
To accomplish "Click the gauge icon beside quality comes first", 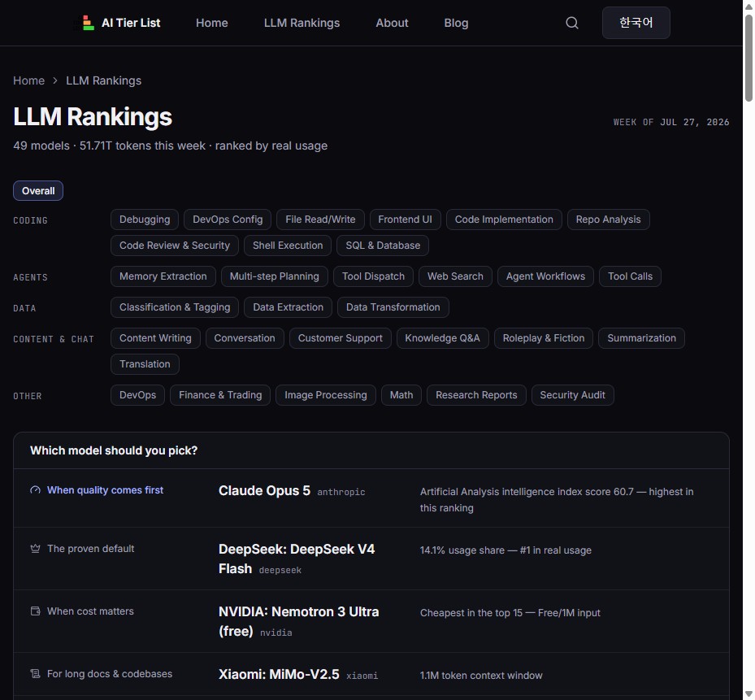I will coord(35,490).
